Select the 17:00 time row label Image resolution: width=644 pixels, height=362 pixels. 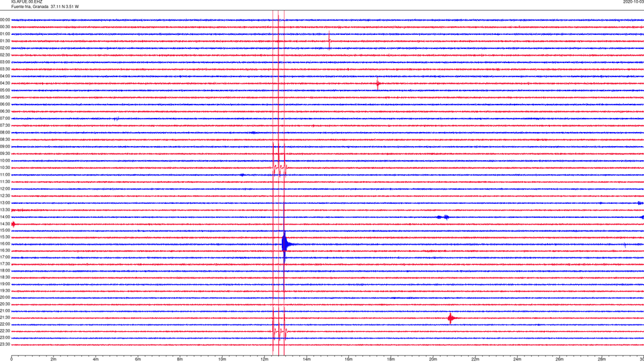(5, 257)
